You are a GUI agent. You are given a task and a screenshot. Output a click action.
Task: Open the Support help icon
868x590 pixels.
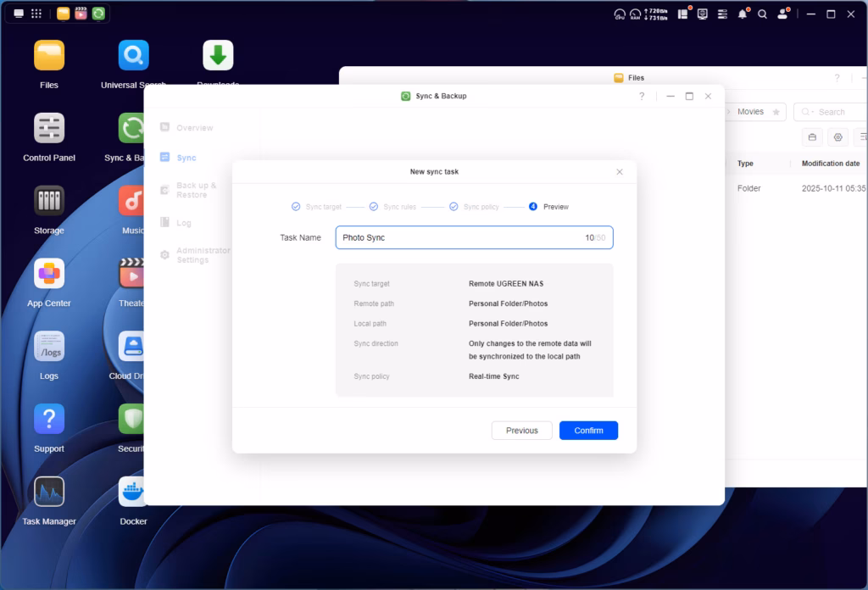tap(48, 420)
